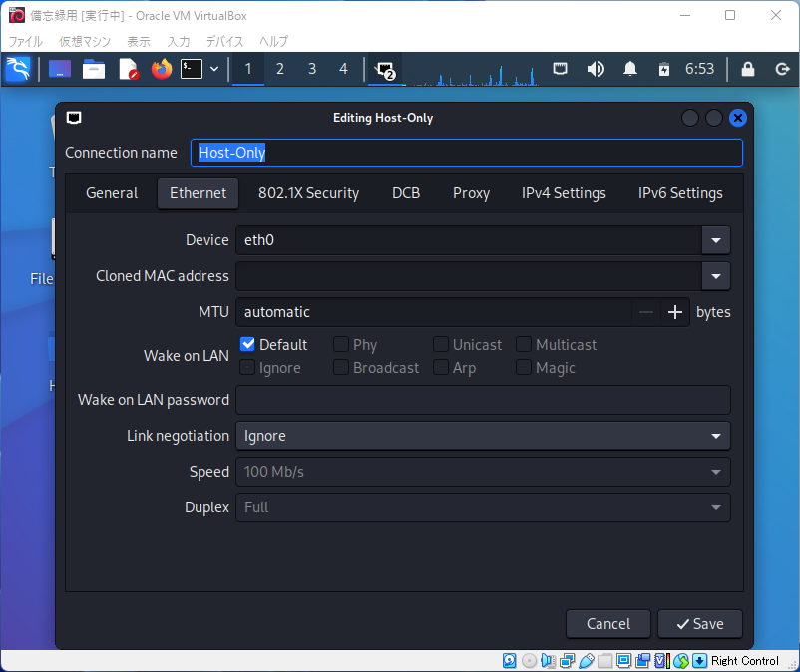
Task: Click the battery power manager icon
Action: pyautogui.click(x=663, y=69)
